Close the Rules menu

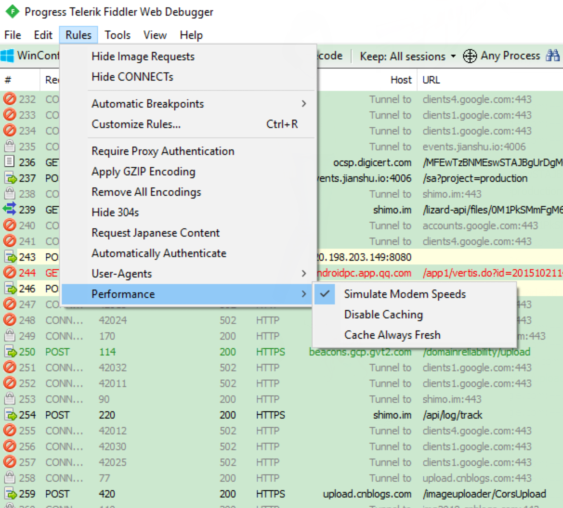tap(78, 35)
